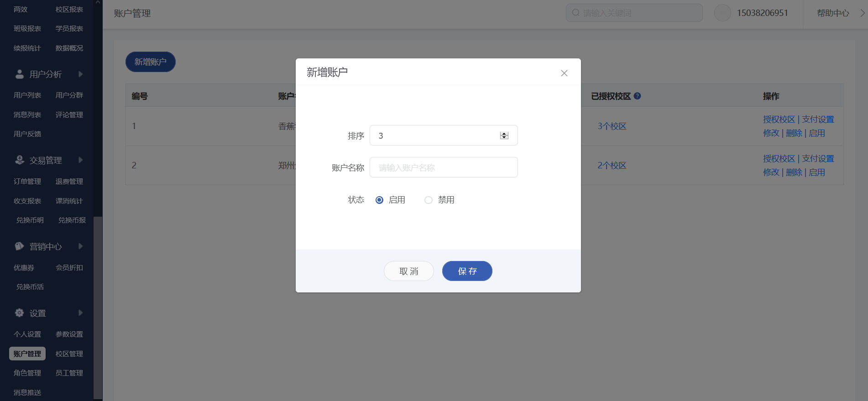868x401 pixels.
Task: Select the active 账户管理 menu item
Action: click(x=27, y=354)
